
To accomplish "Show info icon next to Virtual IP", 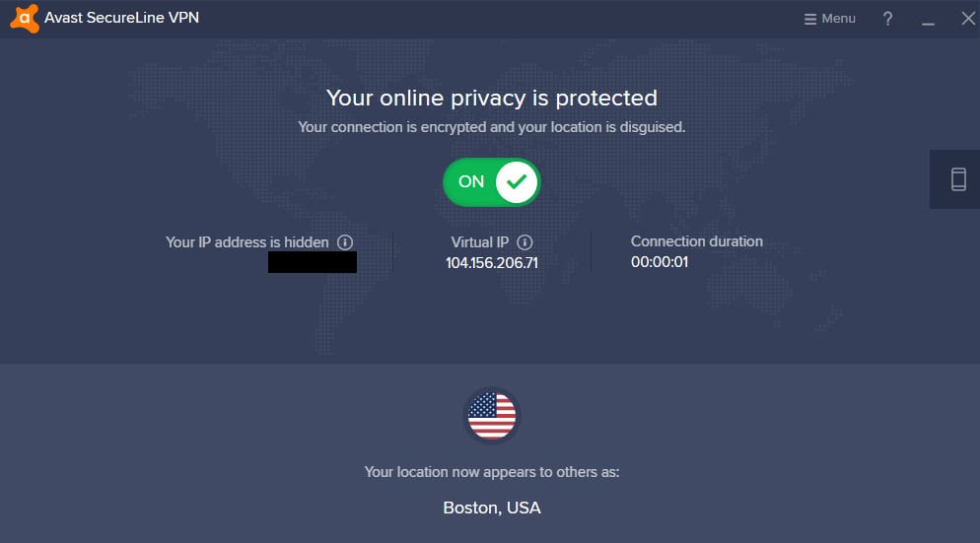I will pyautogui.click(x=525, y=242).
